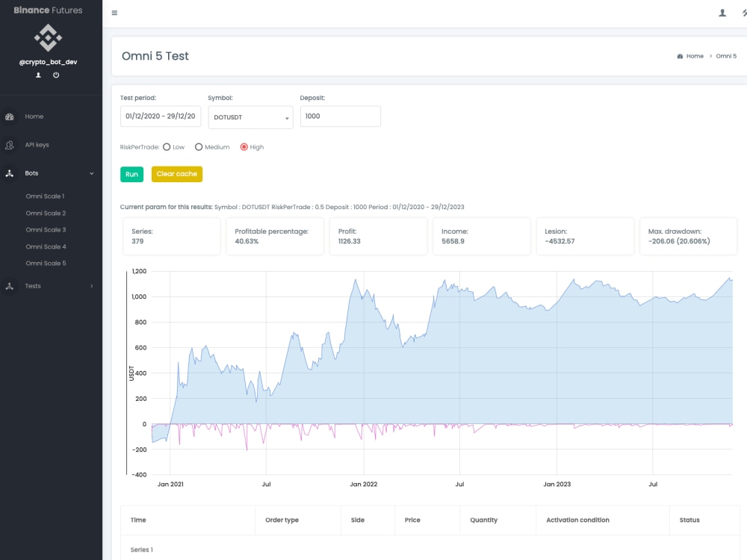The image size is (747, 560).
Task: Click the user profile icon in top bar
Action: point(722,13)
